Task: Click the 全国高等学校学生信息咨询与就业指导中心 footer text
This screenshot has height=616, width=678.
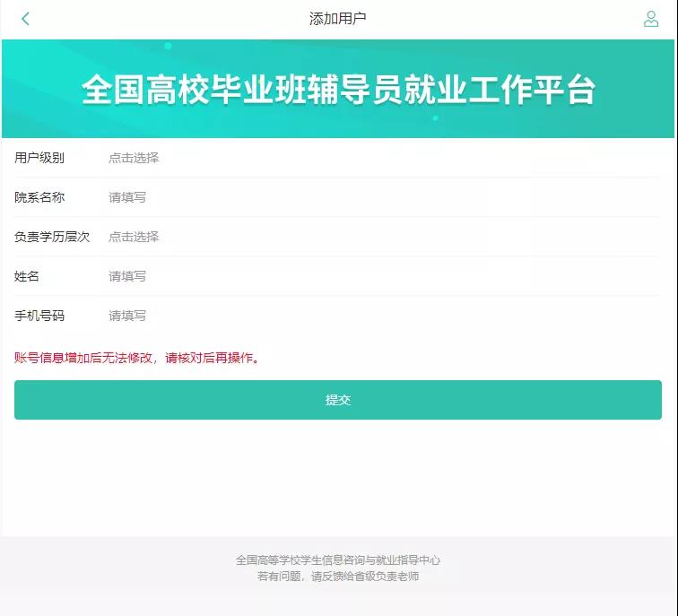Action: coord(338,560)
